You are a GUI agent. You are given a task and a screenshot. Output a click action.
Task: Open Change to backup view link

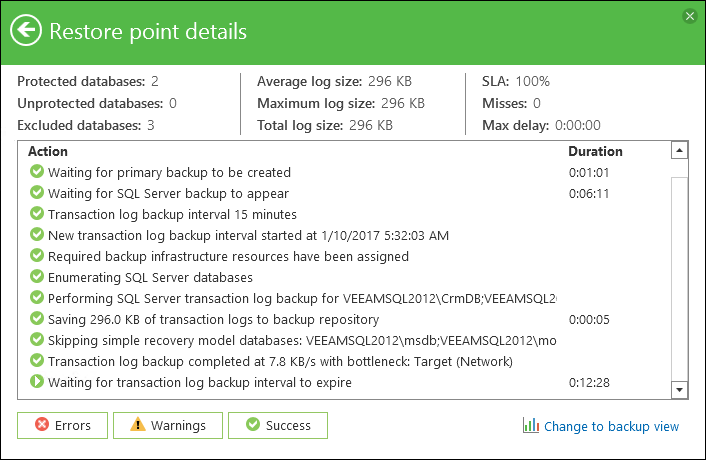[x=611, y=426]
